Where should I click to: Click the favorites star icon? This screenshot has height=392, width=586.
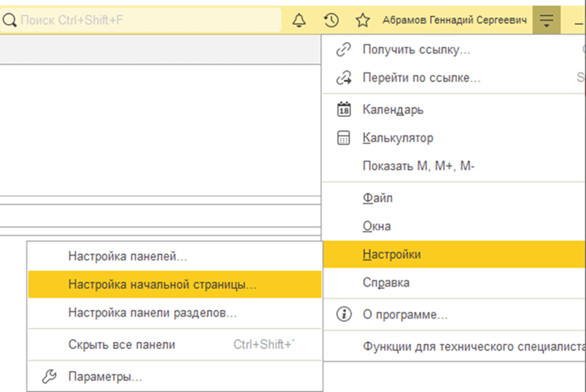362,19
